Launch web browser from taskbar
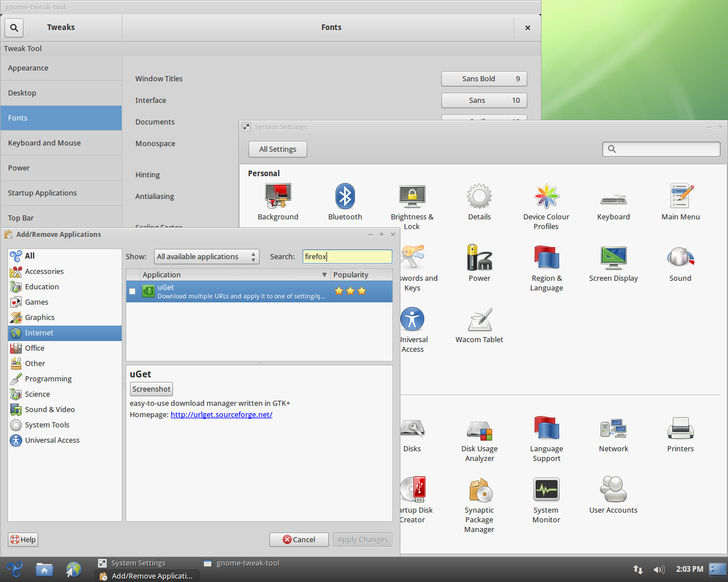The height and width of the screenshot is (582, 728). tap(73, 569)
